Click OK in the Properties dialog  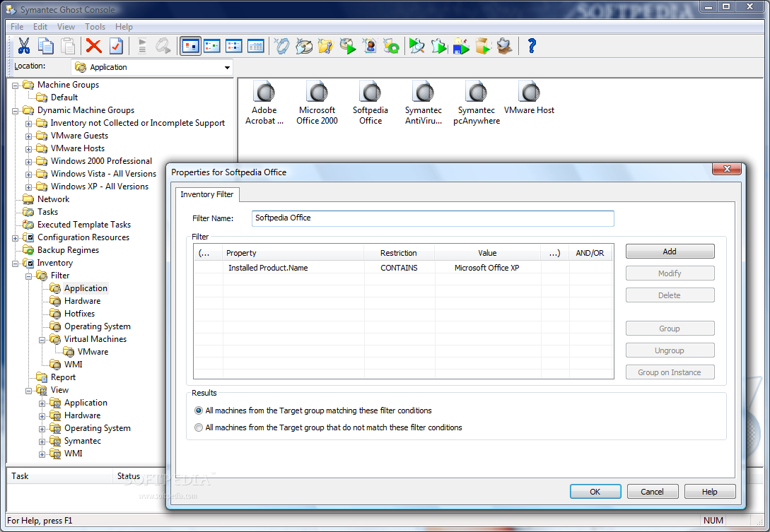pos(595,491)
